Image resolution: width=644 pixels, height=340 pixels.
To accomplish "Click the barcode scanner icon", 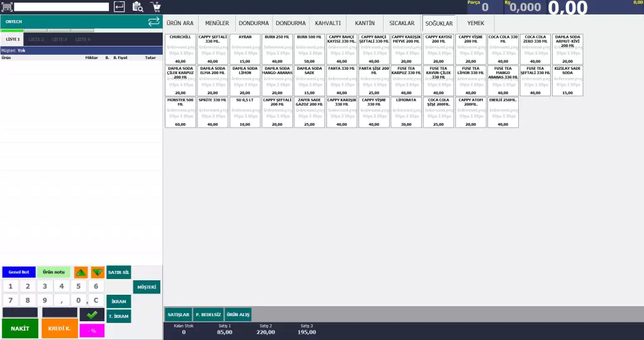I will [7, 6].
